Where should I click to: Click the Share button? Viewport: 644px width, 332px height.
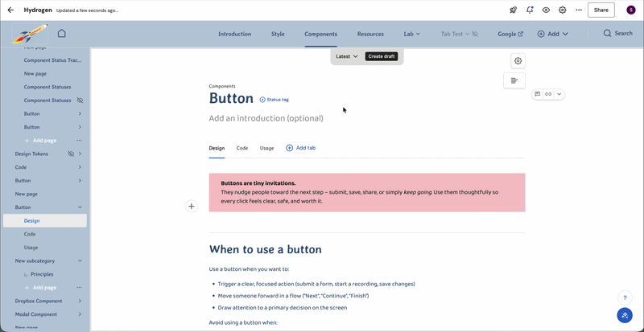point(601,10)
